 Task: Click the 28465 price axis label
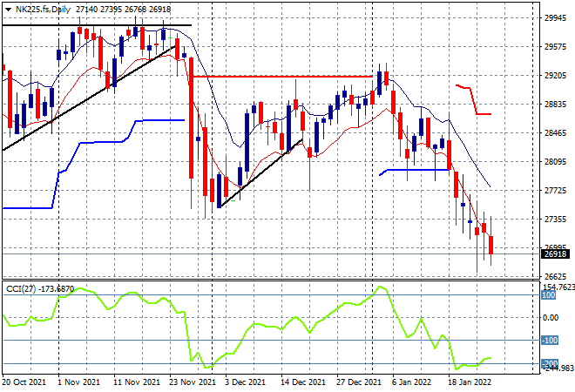tap(555, 132)
